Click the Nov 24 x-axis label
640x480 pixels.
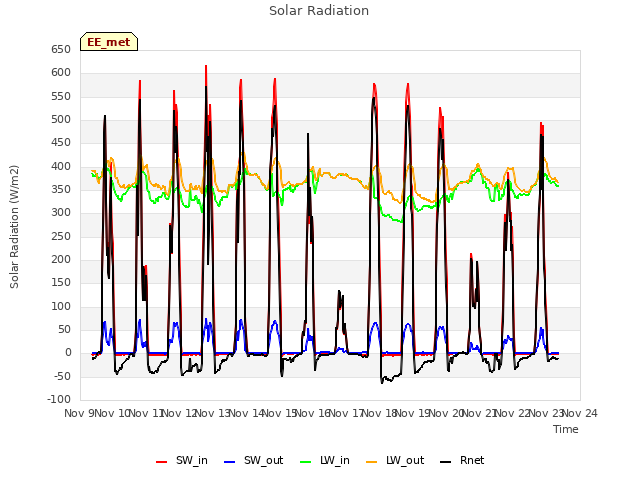coord(580,413)
